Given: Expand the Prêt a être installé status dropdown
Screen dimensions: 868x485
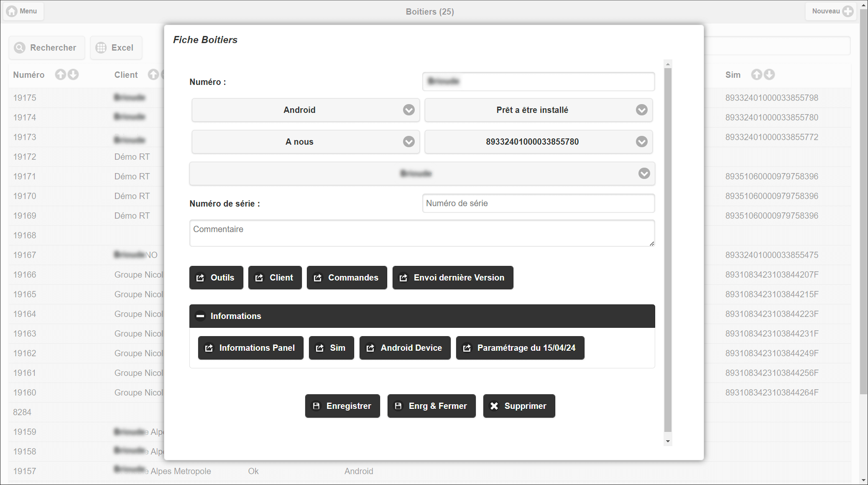Looking at the screenshot, I should pos(538,110).
